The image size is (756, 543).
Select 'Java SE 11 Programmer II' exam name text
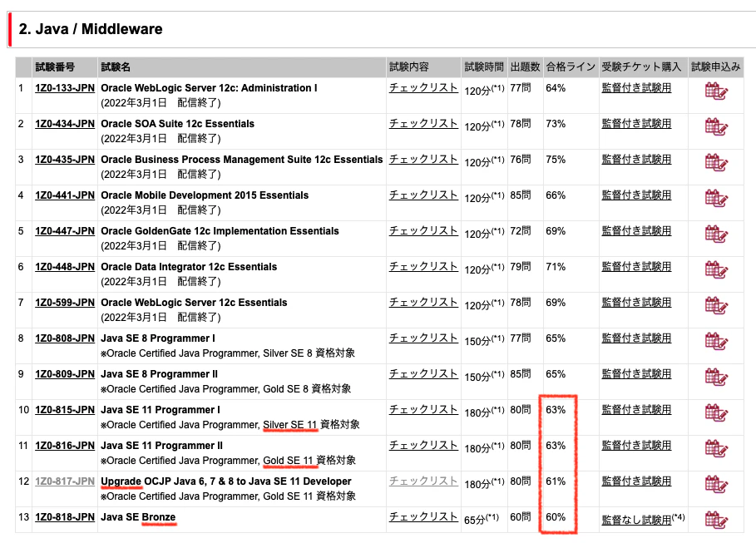161,446
